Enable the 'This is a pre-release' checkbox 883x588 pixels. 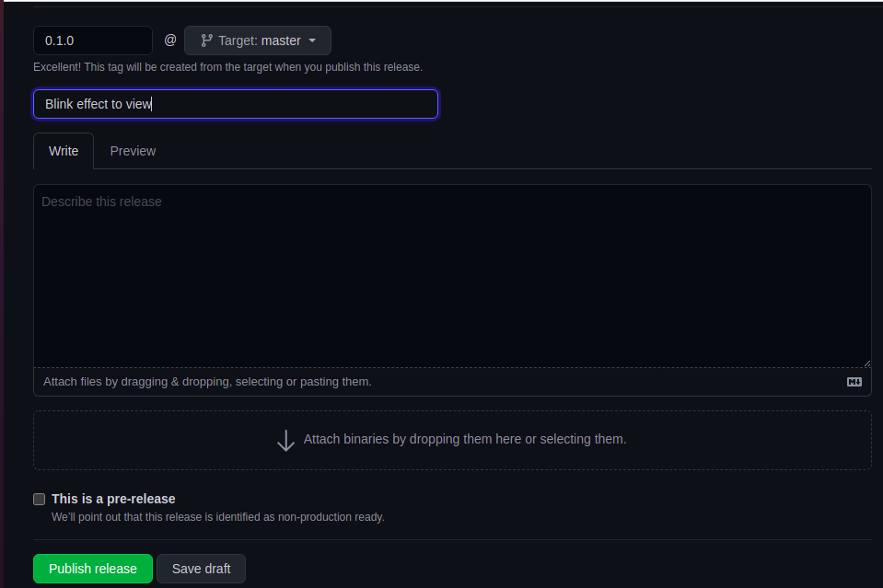[40, 499]
